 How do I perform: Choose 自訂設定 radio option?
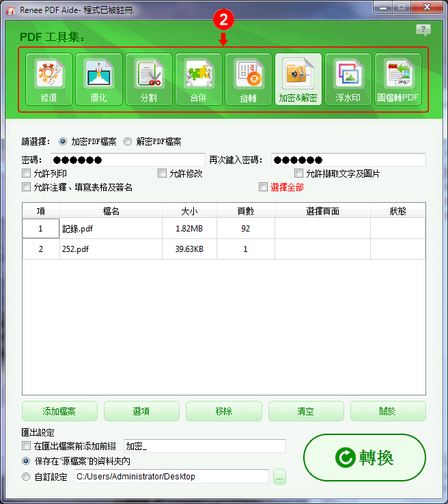click(x=26, y=477)
